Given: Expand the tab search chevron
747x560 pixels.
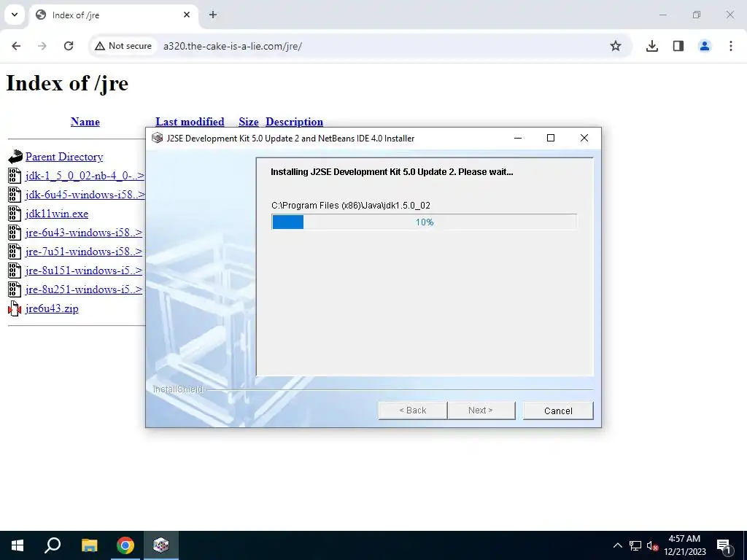Looking at the screenshot, I should [15, 15].
